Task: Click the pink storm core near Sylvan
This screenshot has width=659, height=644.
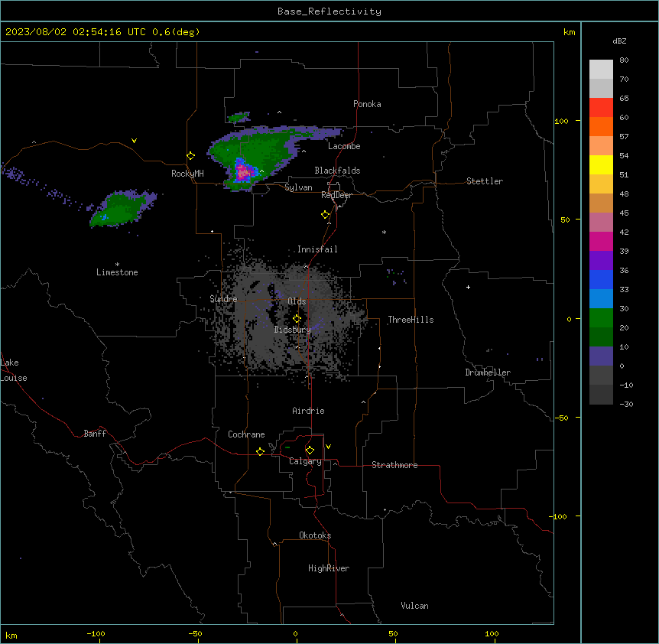Action: tap(243, 171)
